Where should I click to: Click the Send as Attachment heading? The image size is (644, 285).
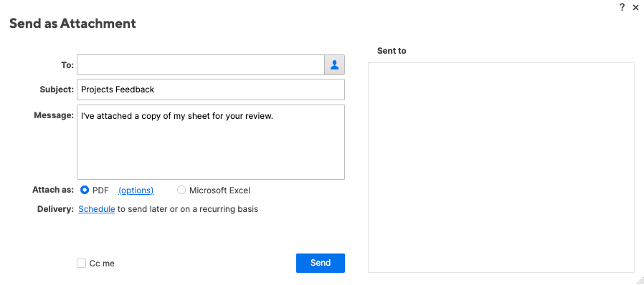72,24
